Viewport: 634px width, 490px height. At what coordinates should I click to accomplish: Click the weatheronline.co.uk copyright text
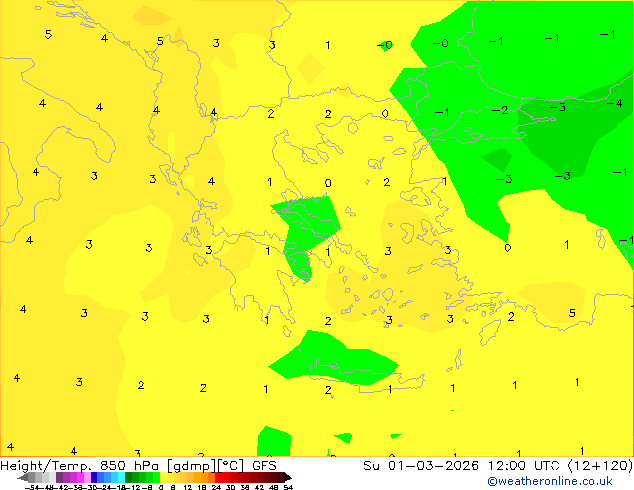tap(550, 481)
